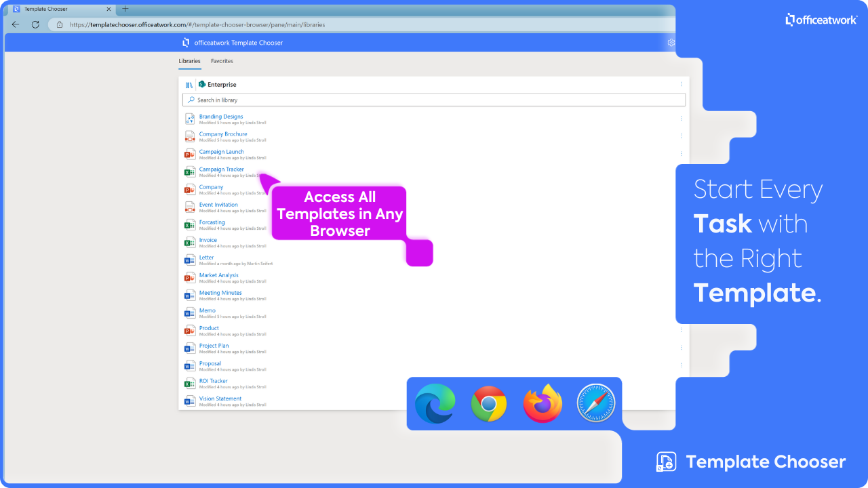This screenshot has height=488, width=868.
Task: Go back with the browser back arrow
Action: click(x=16, y=24)
